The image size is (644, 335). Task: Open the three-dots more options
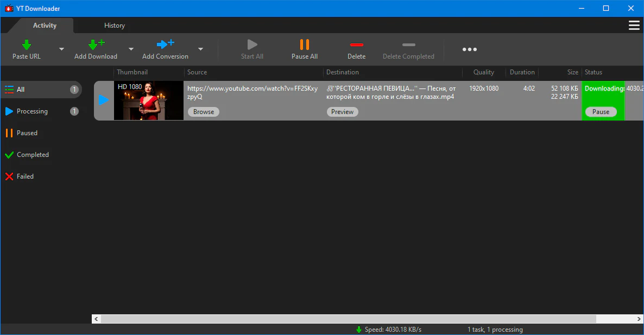(x=469, y=49)
